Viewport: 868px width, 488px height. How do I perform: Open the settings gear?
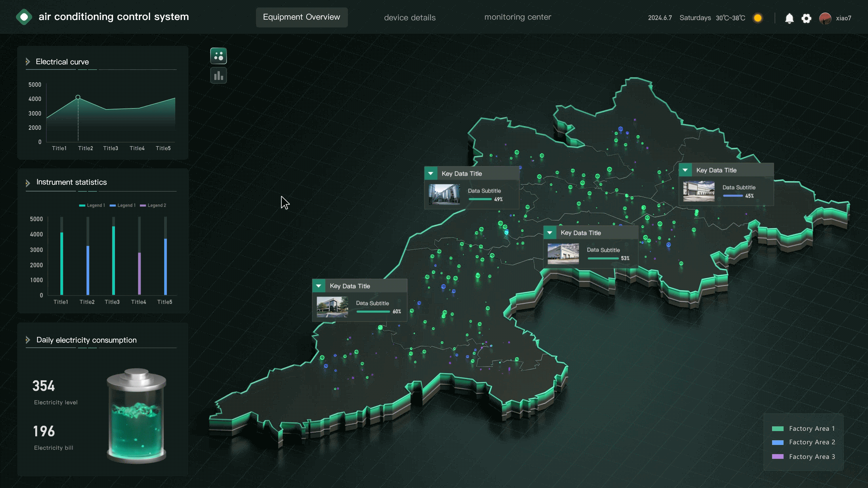[806, 18]
